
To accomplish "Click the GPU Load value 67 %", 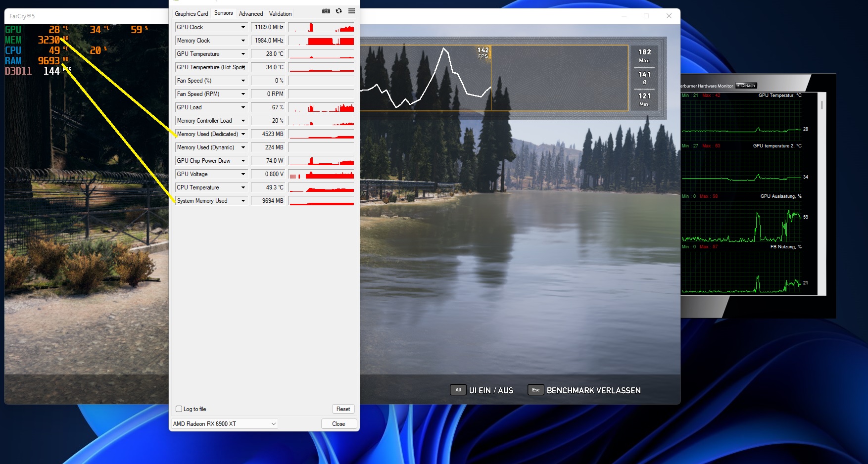I will click(268, 107).
